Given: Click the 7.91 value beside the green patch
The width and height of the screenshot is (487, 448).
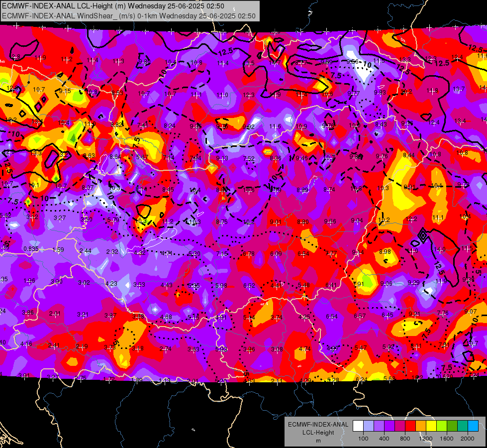Looking at the screenshot, I should 359,284.
